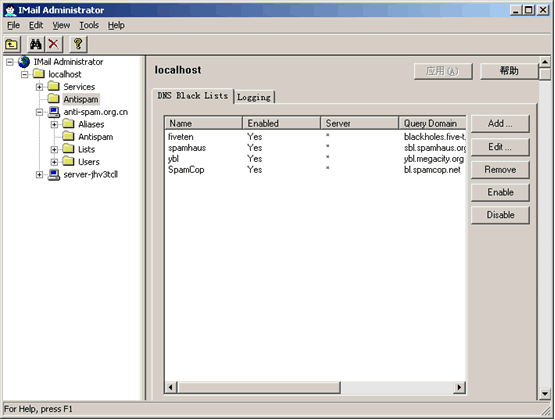Click the Add... button
The height and width of the screenshot is (420, 555).
pyautogui.click(x=500, y=124)
